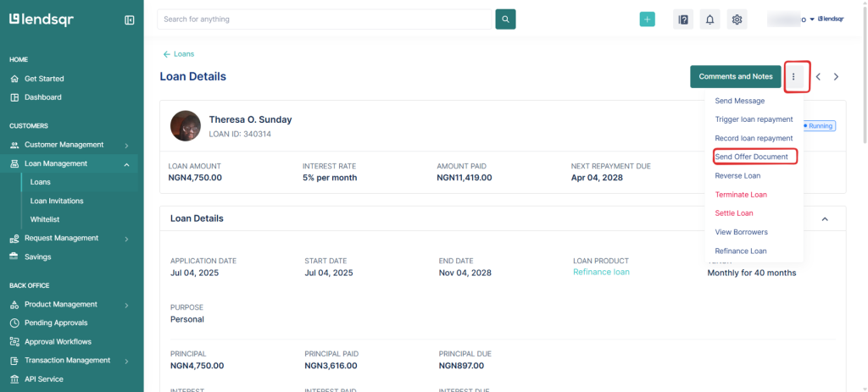Go to the previous loan arrow
The image size is (868, 392).
818,77
